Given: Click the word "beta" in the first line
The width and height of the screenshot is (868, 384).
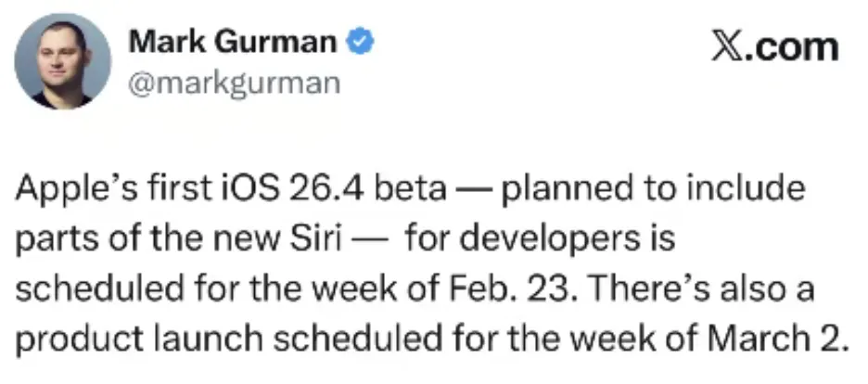Looking at the screenshot, I should tap(410, 189).
